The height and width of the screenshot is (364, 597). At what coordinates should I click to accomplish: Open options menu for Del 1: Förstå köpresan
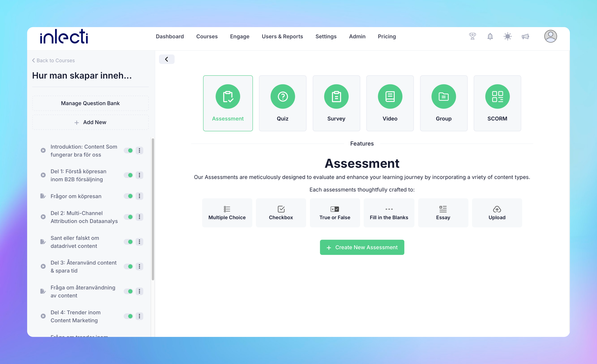point(139,175)
